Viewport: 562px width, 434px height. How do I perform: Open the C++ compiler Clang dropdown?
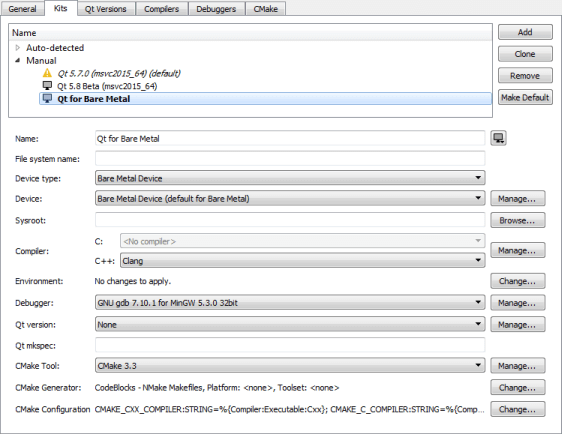[x=303, y=261]
